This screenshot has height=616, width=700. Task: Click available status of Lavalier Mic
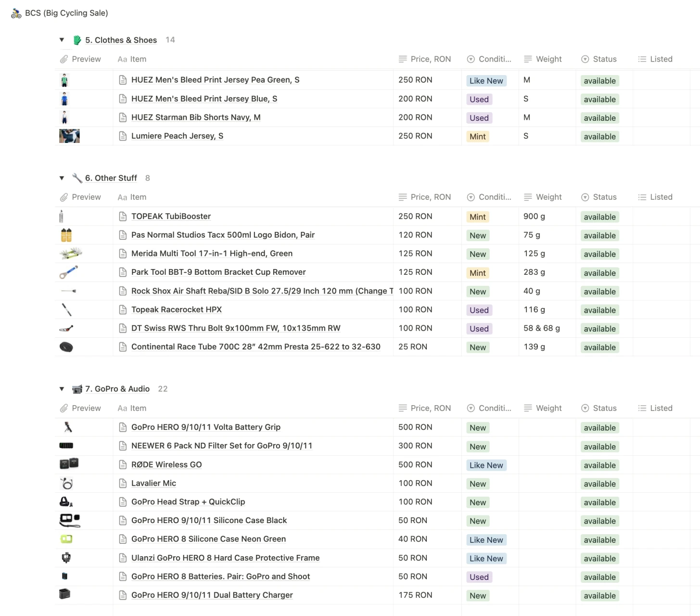599,484
